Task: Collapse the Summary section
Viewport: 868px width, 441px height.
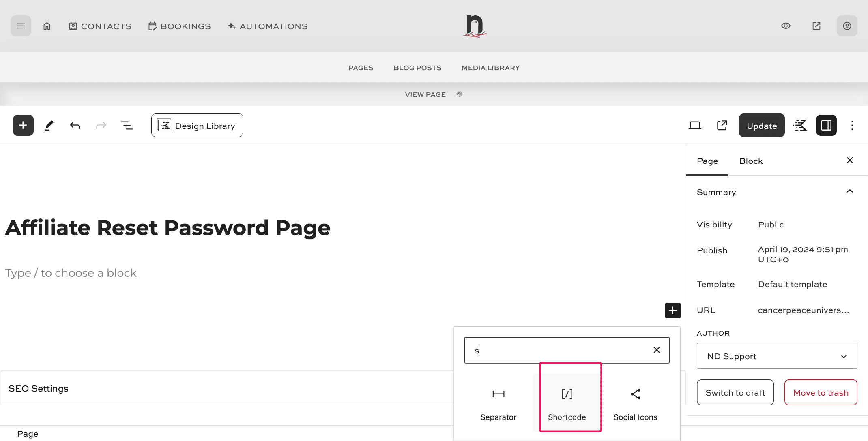Action: (x=849, y=191)
